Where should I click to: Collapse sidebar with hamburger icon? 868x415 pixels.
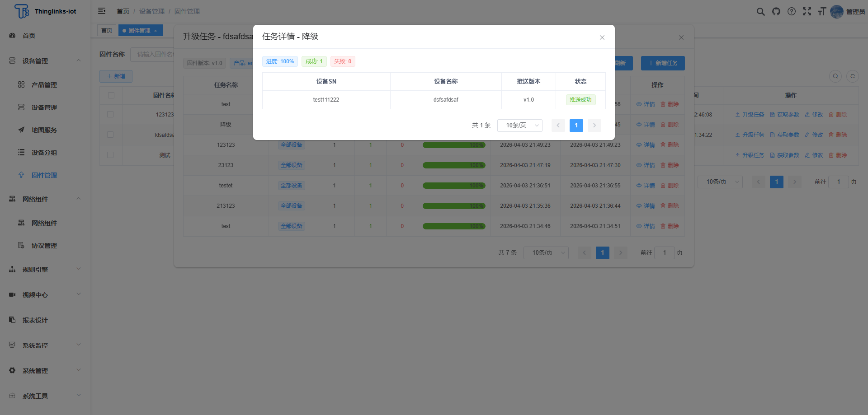tap(102, 11)
